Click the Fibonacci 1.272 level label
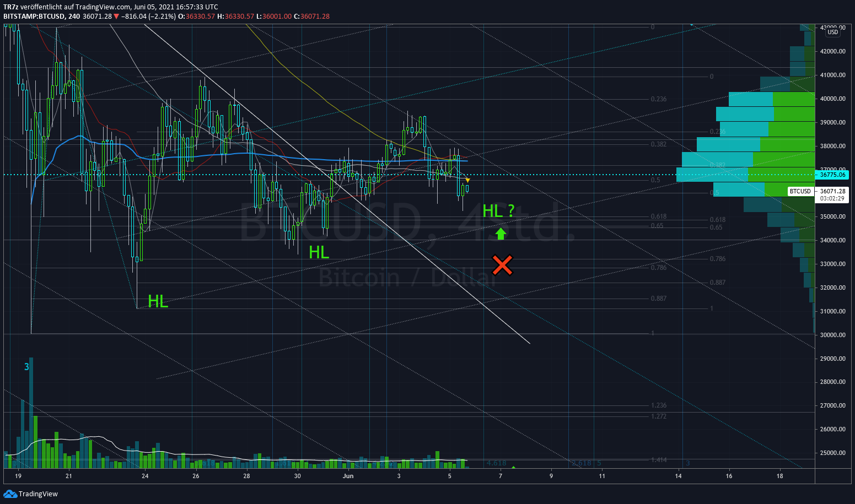 (x=659, y=416)
